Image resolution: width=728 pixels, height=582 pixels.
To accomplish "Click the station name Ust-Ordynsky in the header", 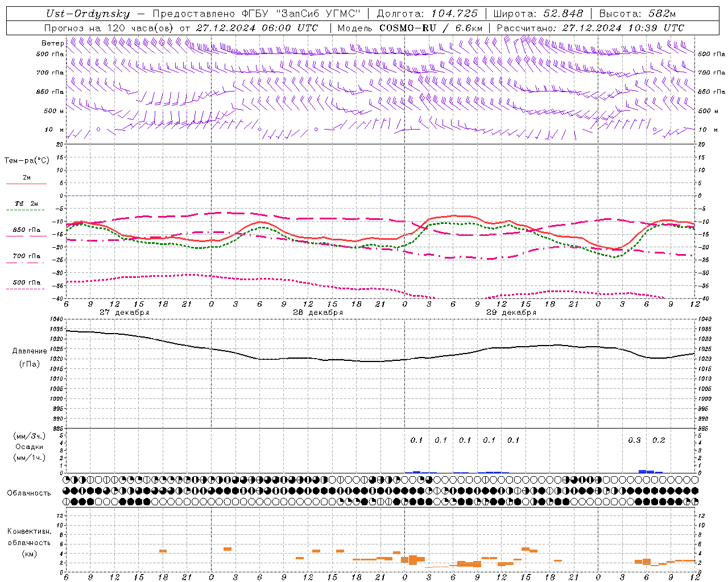I will 88,14.
